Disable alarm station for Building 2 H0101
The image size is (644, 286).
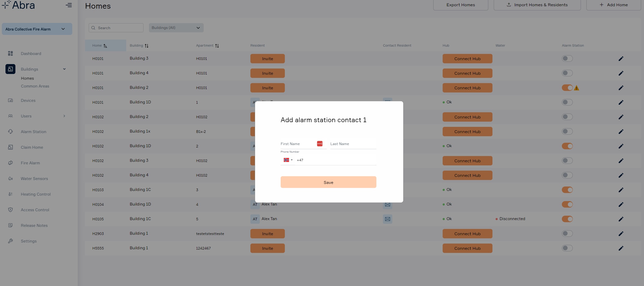[x=567, y=88]
